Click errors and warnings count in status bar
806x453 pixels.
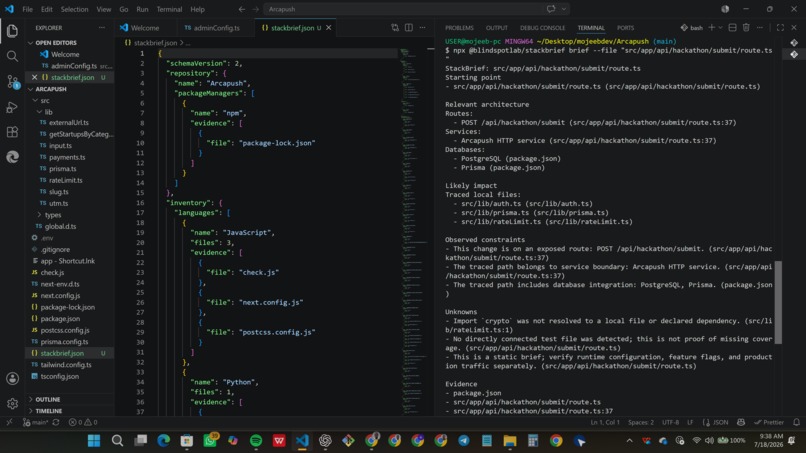click(83, 423)
